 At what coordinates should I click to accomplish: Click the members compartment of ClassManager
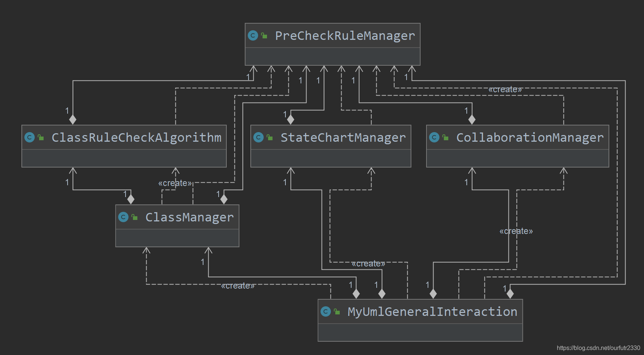tap(177, 238)
